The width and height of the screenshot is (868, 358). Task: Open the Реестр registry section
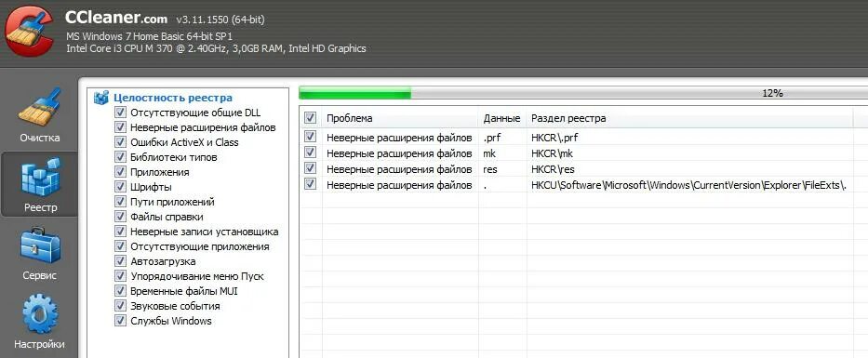pyautogui.click(x=39, y=185)
